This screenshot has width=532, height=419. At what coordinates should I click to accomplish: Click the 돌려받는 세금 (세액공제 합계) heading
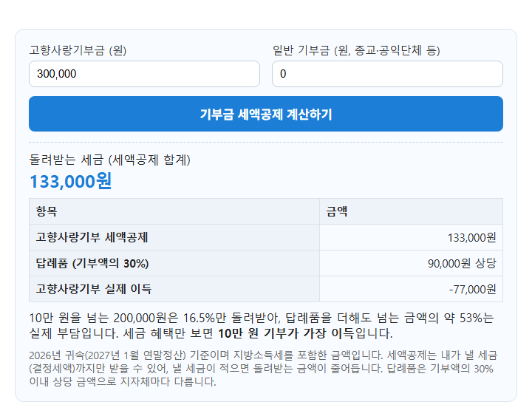[110, 160]
